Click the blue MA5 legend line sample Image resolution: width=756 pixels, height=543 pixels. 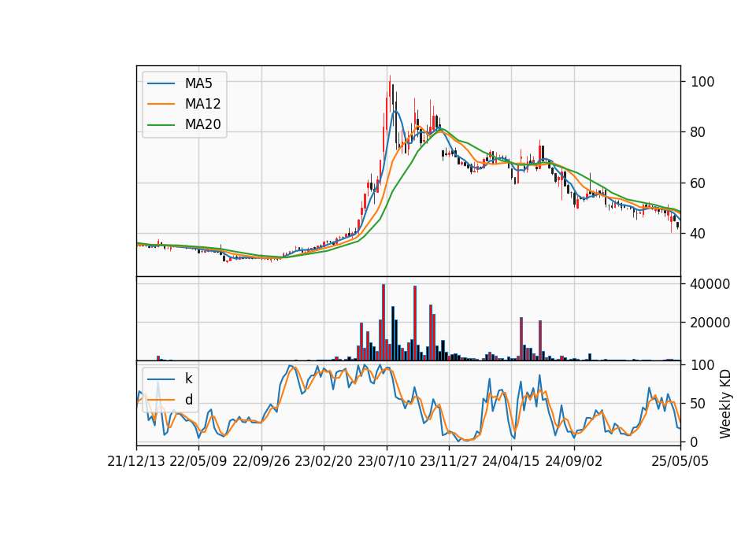[161, 83]
